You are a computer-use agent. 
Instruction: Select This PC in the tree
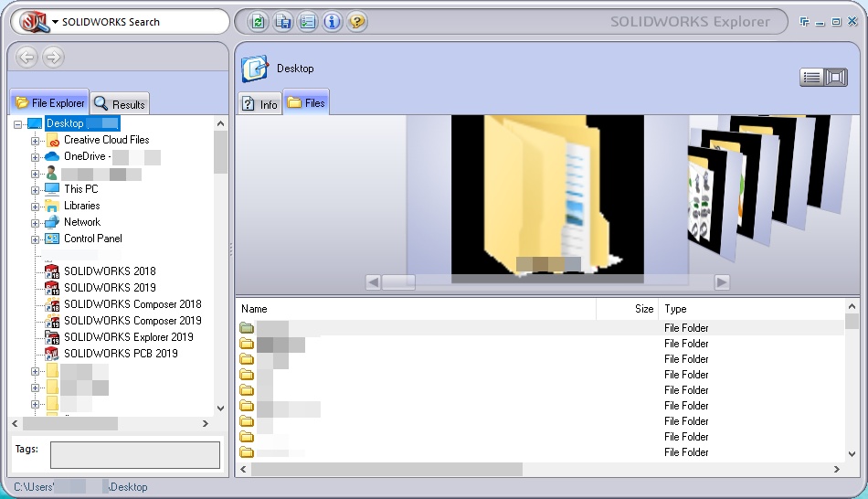pyautogui.click(x=80, y=189)
